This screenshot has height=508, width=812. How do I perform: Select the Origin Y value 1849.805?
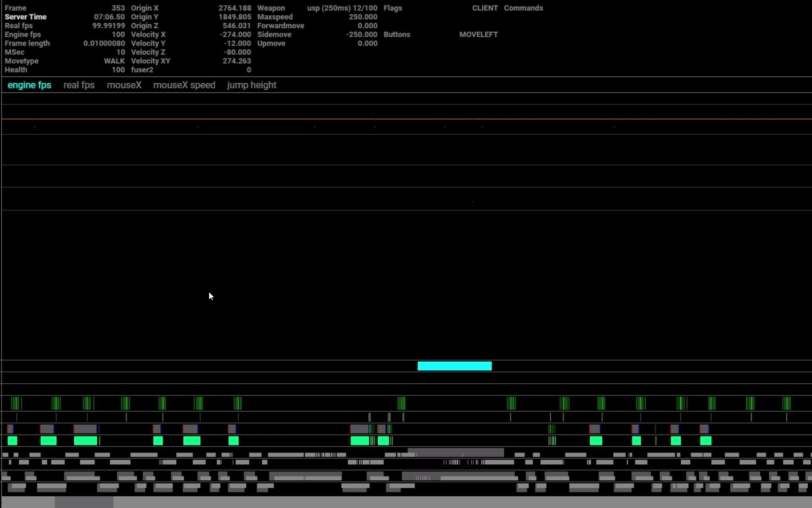(234, 17)
